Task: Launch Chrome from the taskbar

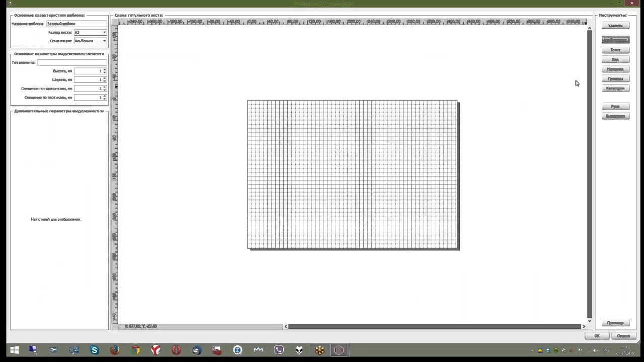Action: (135, 350)
